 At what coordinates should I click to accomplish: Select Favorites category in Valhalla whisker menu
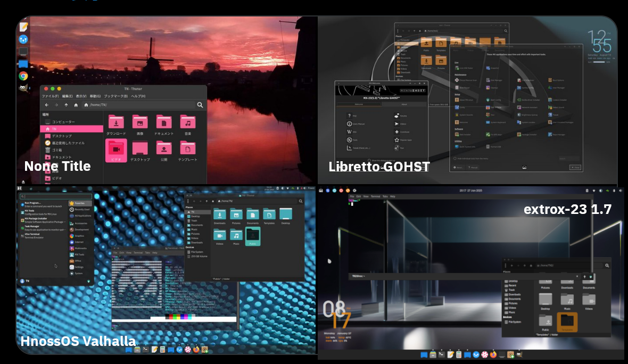[x=80, y=203]
